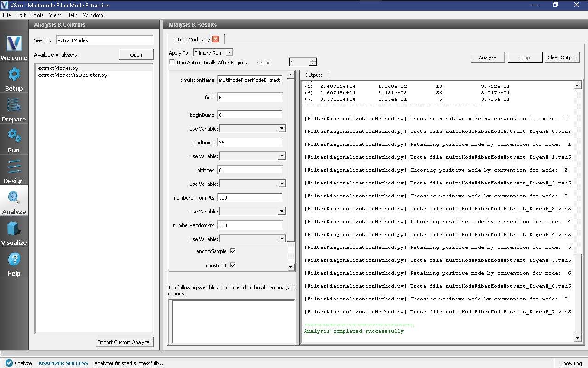Open the Setup gear icon
Viewport: 588px width, 368px height.
pos(14,78)
